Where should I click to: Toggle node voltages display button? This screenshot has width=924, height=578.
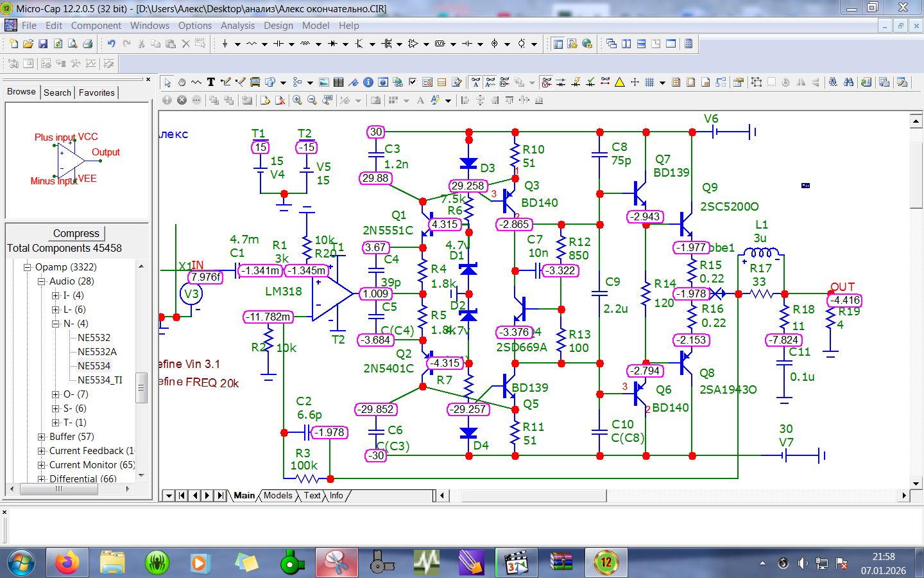point(546,82)
